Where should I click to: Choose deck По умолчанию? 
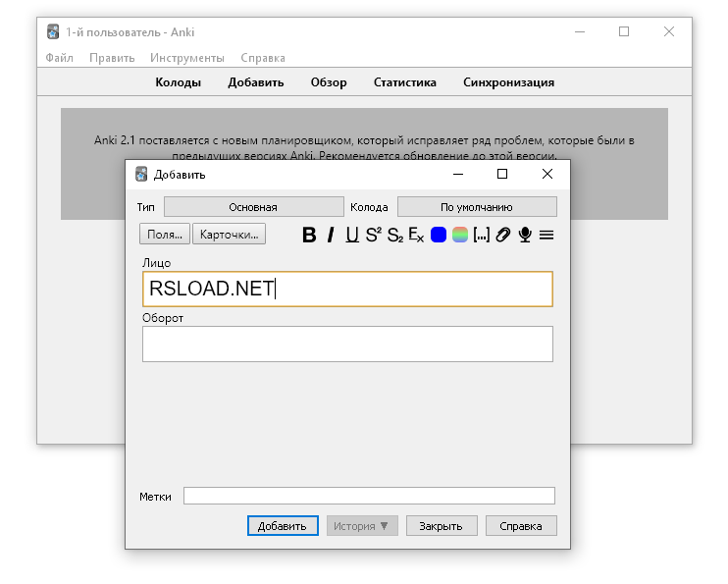pyautogui.click(x=477, y=207)
